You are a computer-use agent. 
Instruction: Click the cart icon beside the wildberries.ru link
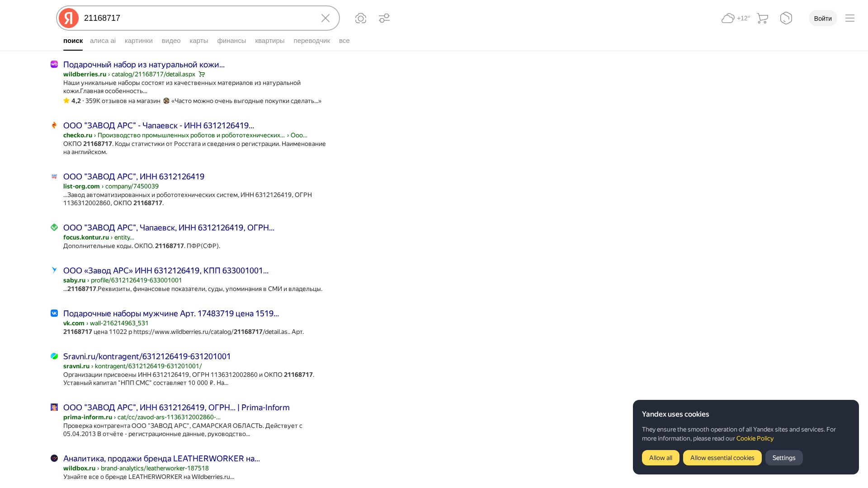(202, 74)
